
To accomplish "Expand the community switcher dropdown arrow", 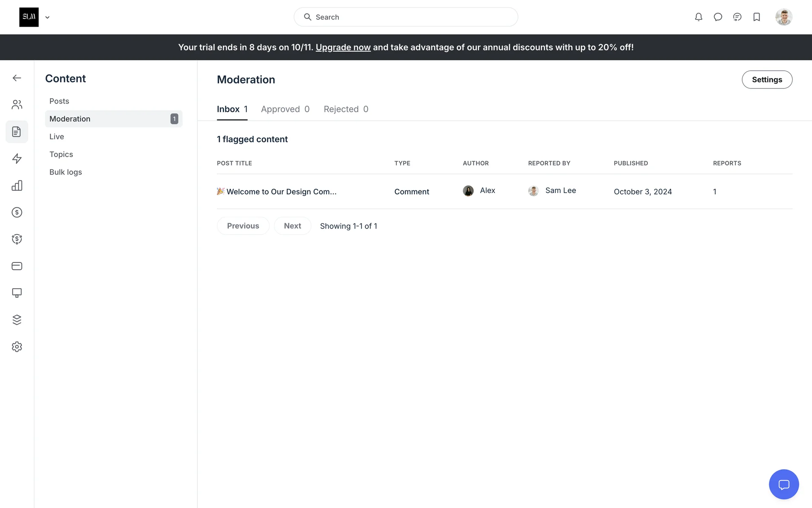I will [47, 17].
